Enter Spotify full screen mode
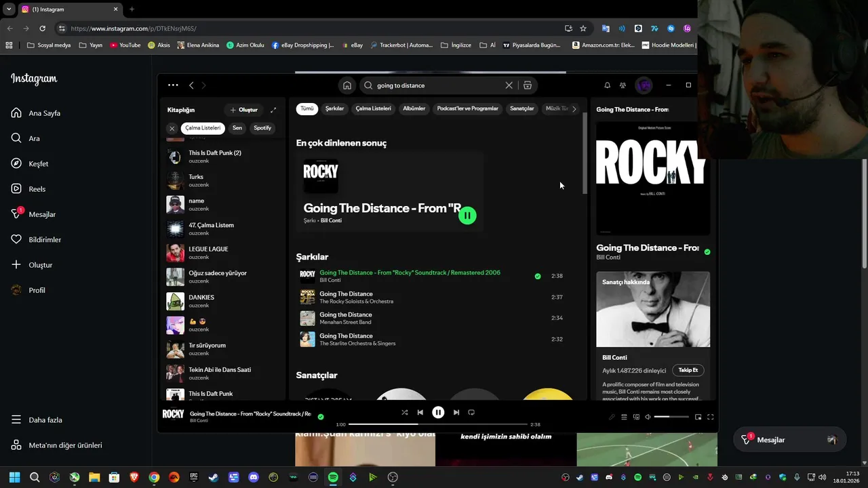The width and height of the screenshot is (868, 488). (x=710, y=417)
